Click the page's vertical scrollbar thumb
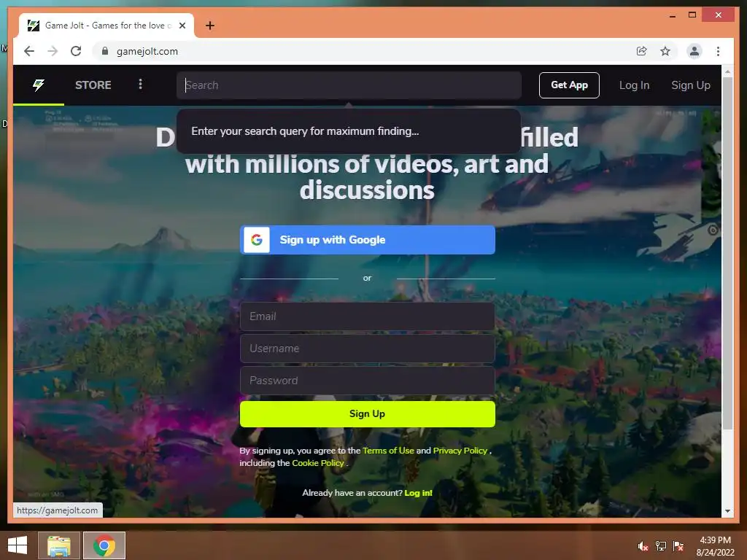Viewport: 747px width, 560px height. tap(727, 253)
